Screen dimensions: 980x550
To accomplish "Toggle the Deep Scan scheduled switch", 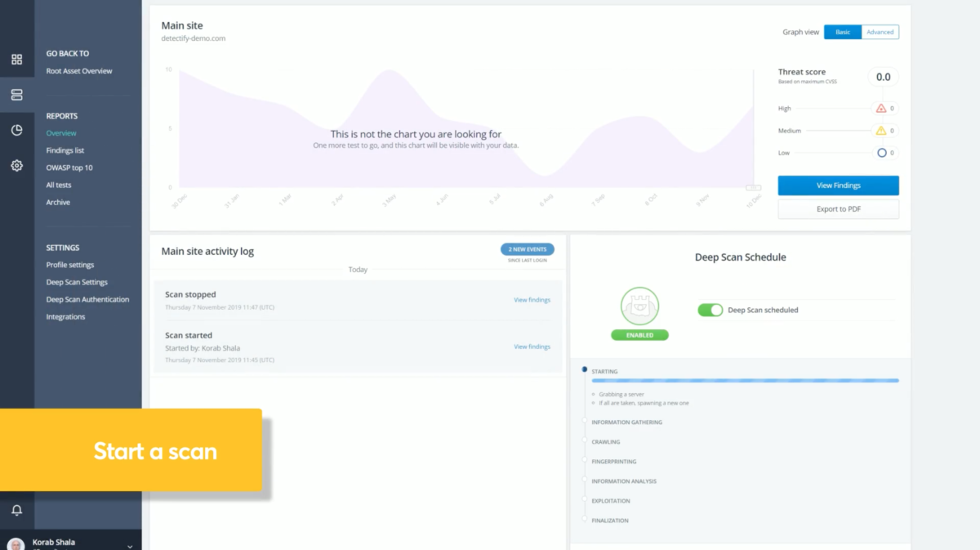I will pos(710,310).
